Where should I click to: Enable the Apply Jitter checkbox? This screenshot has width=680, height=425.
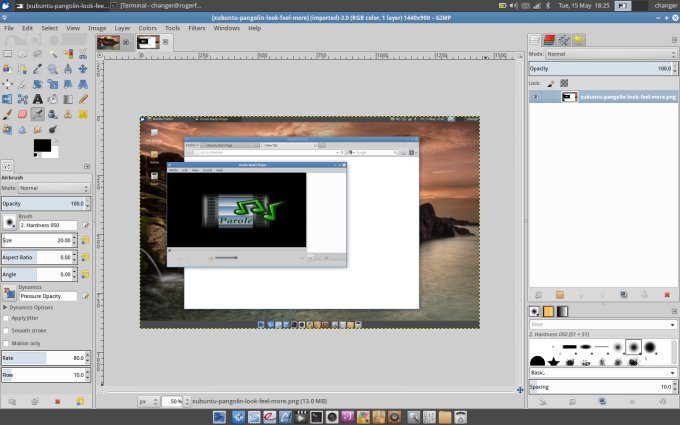pyautogui.click(x=6, y=317)
